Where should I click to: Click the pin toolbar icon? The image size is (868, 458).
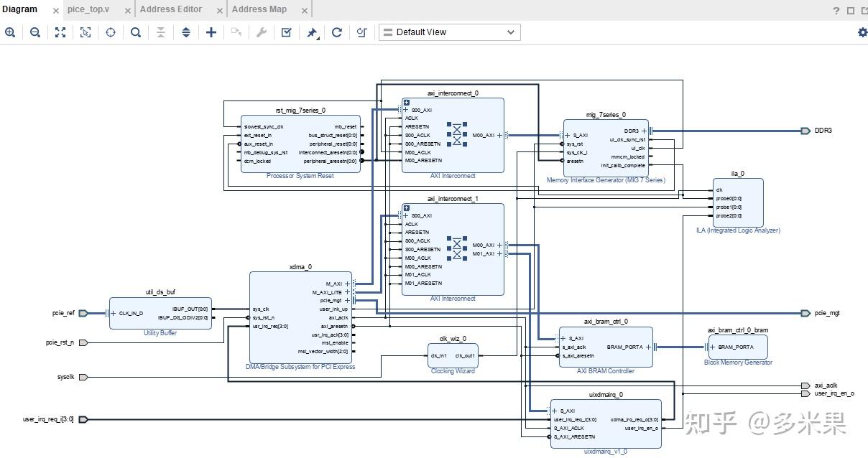pos(312,32)
